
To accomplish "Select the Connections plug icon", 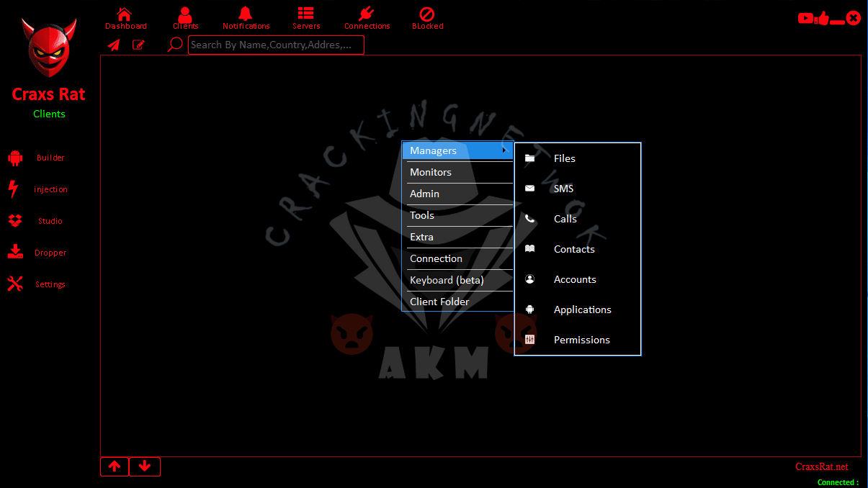I will point(367,14).
